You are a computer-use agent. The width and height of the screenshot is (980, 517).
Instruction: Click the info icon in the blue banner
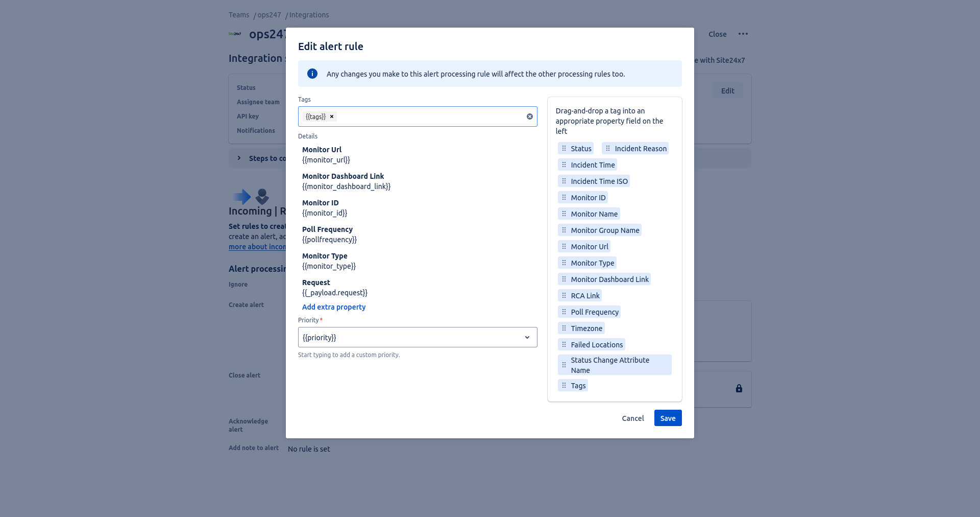click(312, 74)
